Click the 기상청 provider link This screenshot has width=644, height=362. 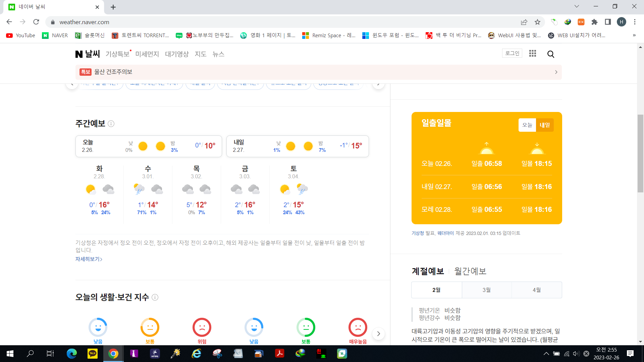[418, 233]
